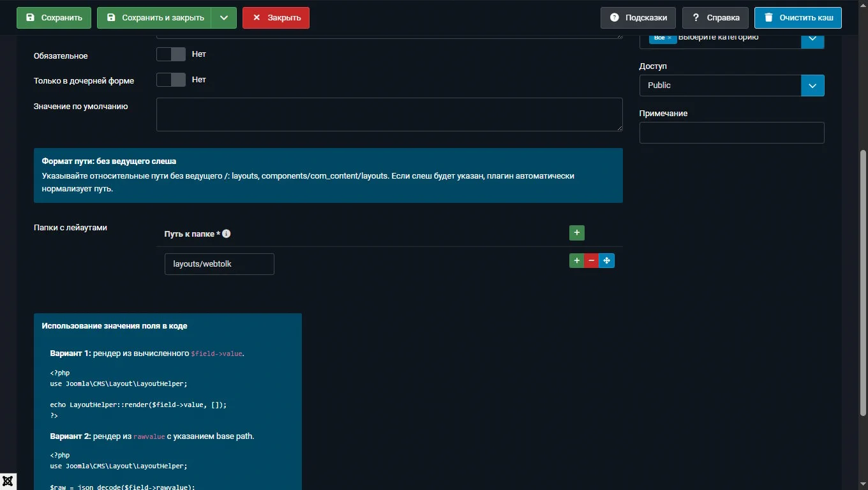868x490 pixels.
Task: Click the Очистить кэш trash button
Action: point(798,18)
